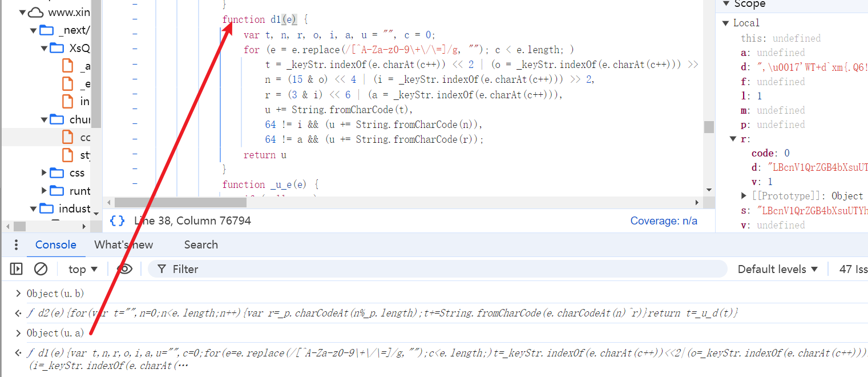This screenshot has height=377, width=868.
Task: Click the 'this: undefined' scope entry
Action: coord(781,38)
